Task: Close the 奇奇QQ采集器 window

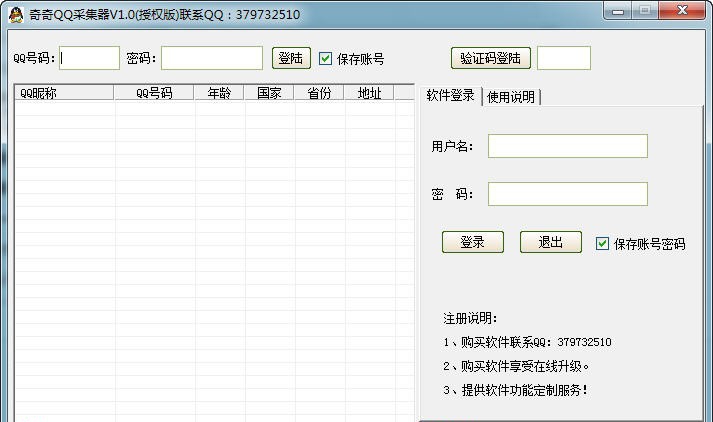Action: point(682,11)
